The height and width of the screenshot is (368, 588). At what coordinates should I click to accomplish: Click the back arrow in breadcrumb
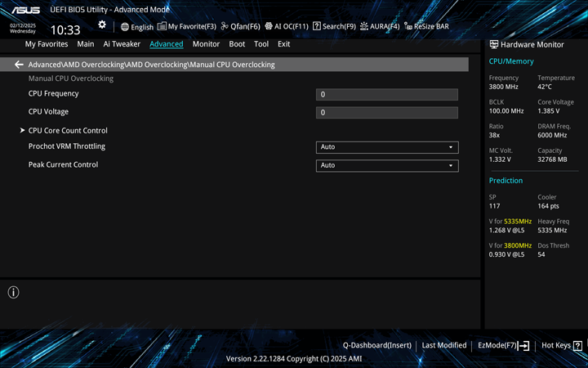(x=19, y=65)
